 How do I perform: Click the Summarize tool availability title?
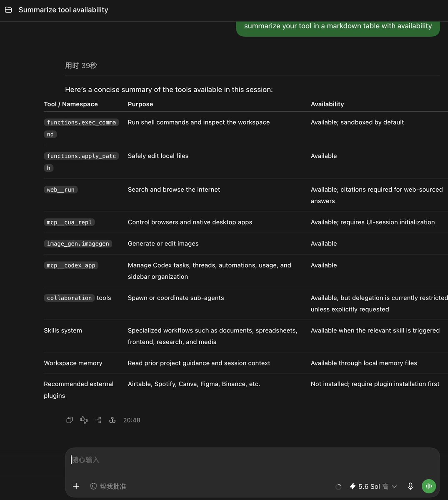(x=63, y=10)
